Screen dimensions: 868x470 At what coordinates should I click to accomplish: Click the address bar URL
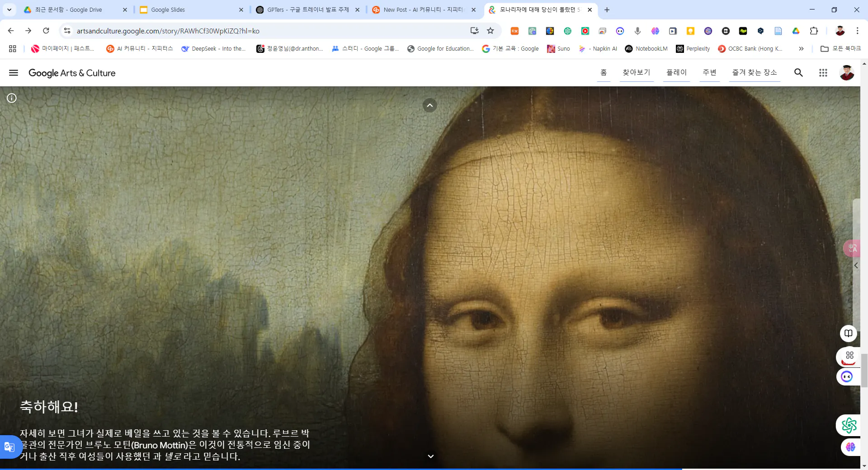point(168,31)
